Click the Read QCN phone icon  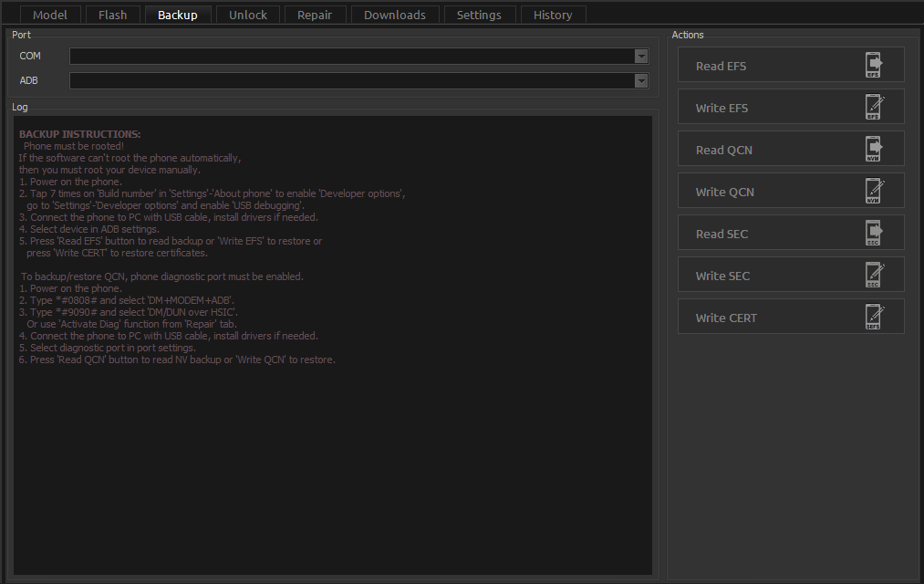click(x=874, y=150)
